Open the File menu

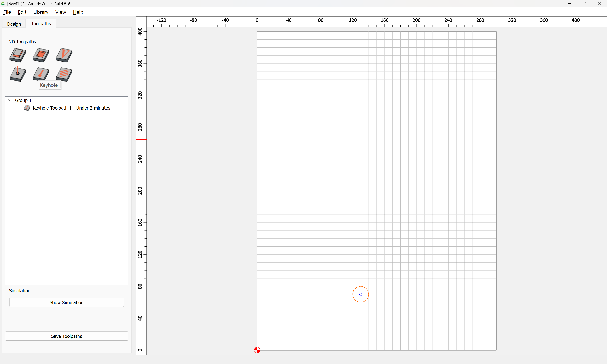click(x=7, y=12)
